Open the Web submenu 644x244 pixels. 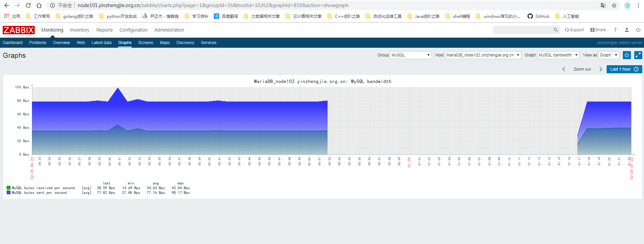click(80, 43)
